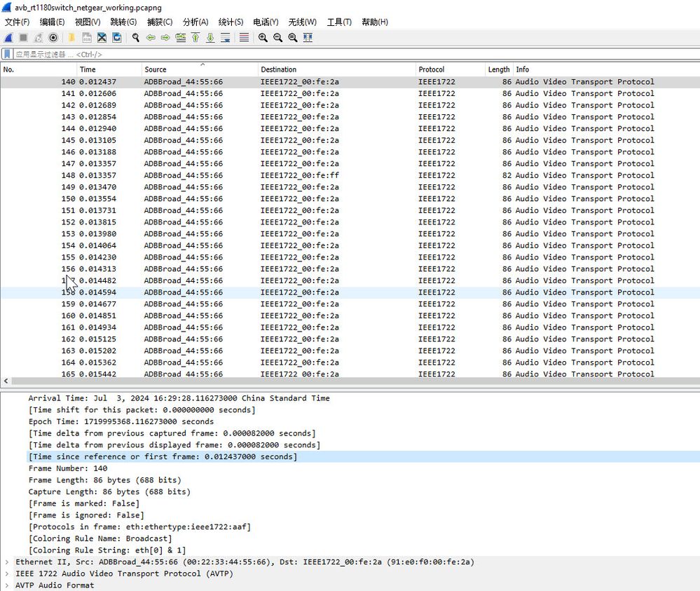Viewport: 700px width, 591px height.
Task: Open the 工具(T) menu
Action: pos(339,22)
